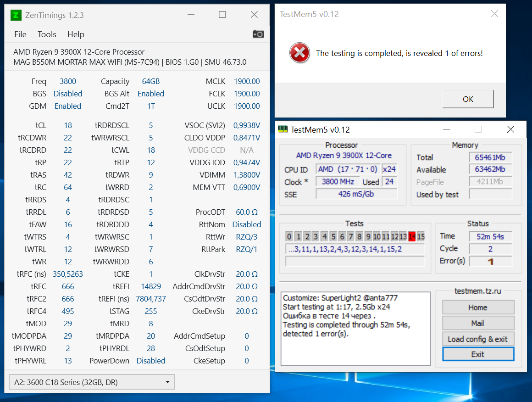Click the tREFI value 14829

click(150, 286)
